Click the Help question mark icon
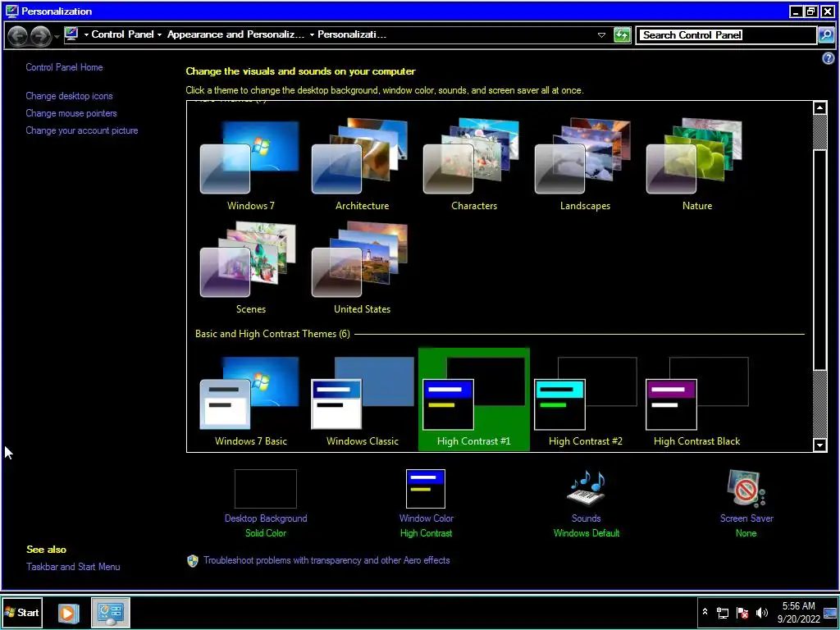Viewport: 840px width, 630px height. coord(828,58)
